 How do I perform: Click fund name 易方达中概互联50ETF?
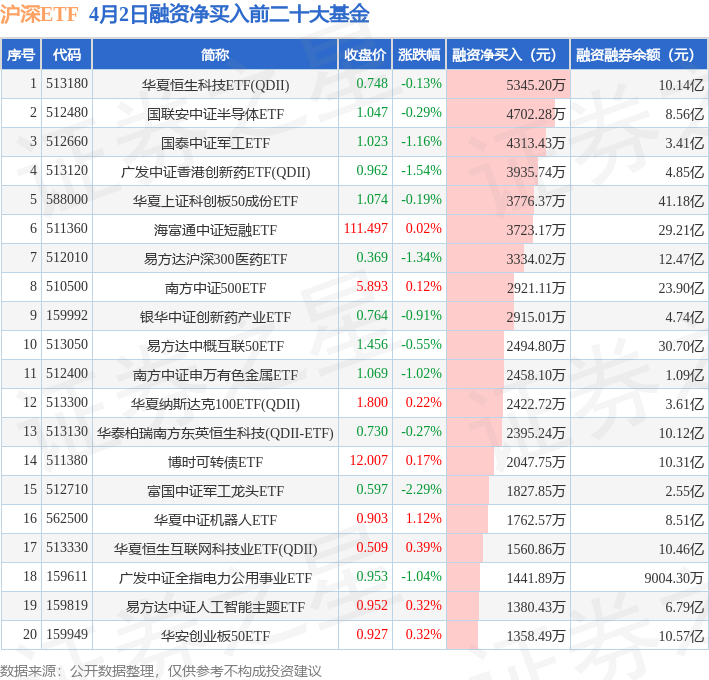coord(215,345)
